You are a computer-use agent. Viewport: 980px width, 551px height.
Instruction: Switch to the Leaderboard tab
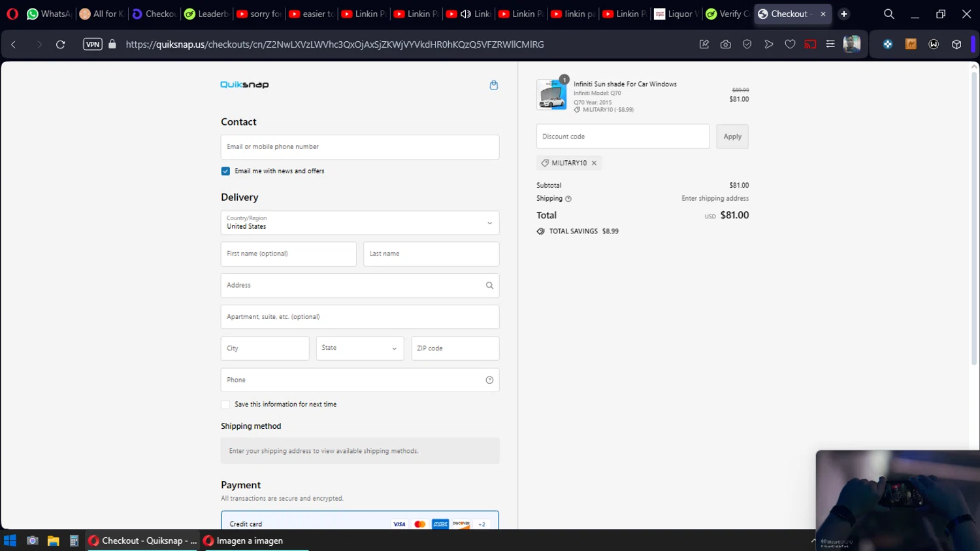click(206, 14)
